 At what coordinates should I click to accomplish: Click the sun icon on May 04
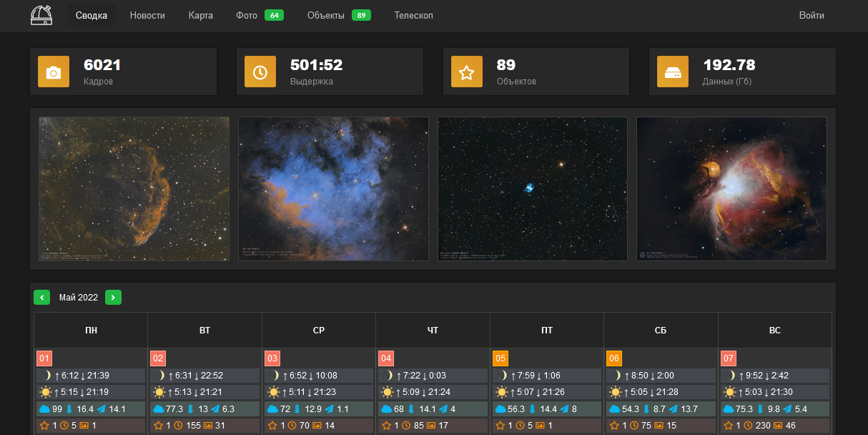[388, 392]
